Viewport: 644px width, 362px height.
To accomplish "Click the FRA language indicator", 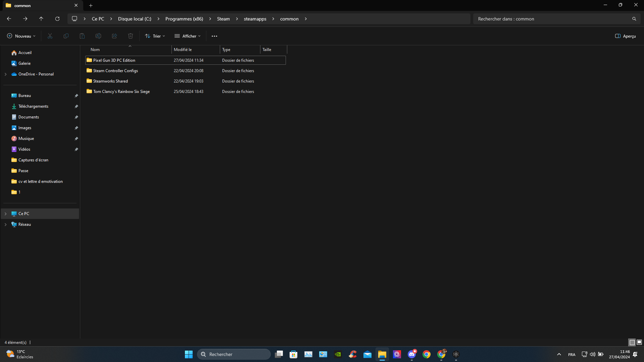I will click(572, 355).
